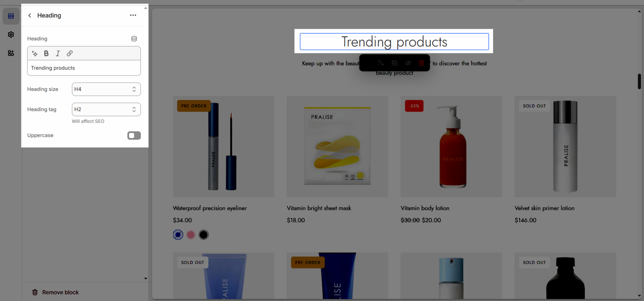Apply bold formatting to heading text
Viewport: 644px width, 301px height.
tap(46, 53)
